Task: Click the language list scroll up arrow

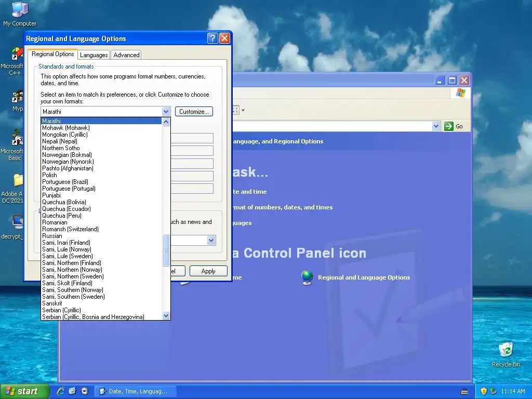Action: 166,122
